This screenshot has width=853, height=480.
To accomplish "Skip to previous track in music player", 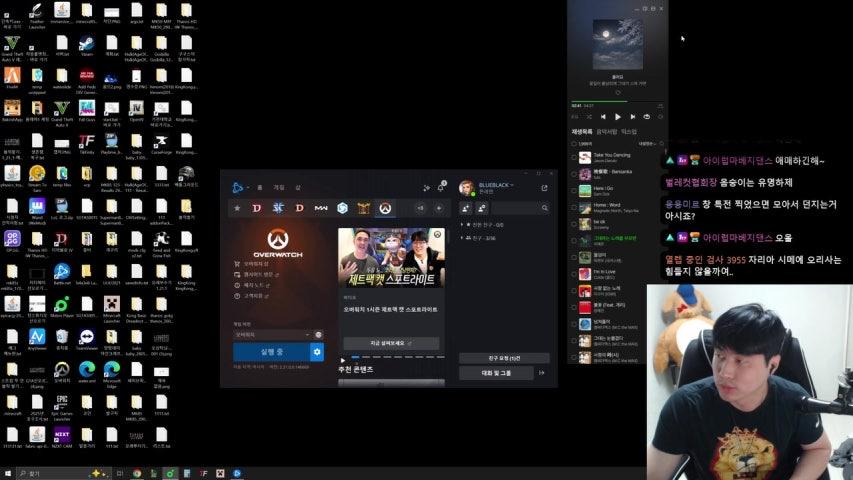I will tap(603, 116).
